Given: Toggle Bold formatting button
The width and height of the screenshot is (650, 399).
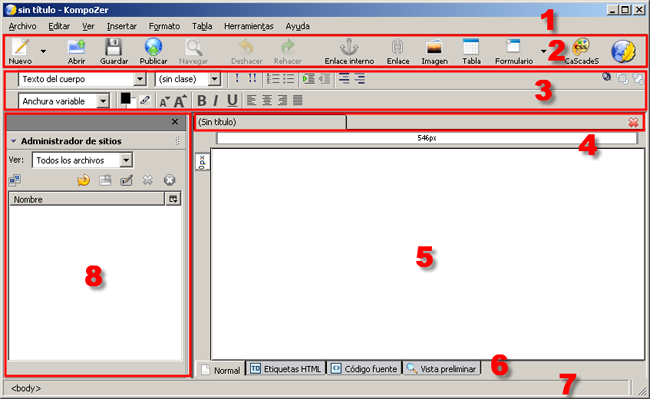Looking at the screenshot, I should (x=201, y=101).
